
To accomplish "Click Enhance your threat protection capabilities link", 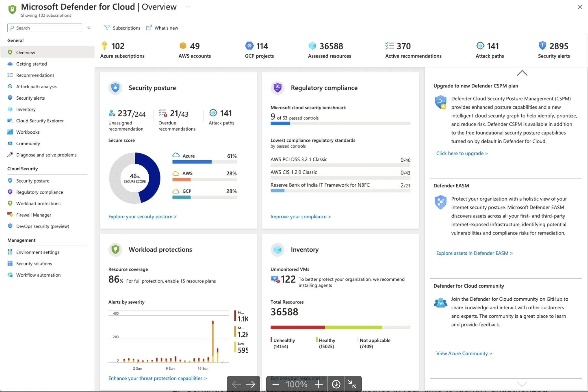I will 157,378.
